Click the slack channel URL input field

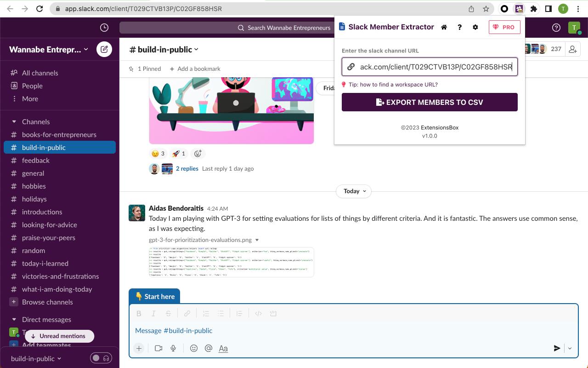pos(430,67)
